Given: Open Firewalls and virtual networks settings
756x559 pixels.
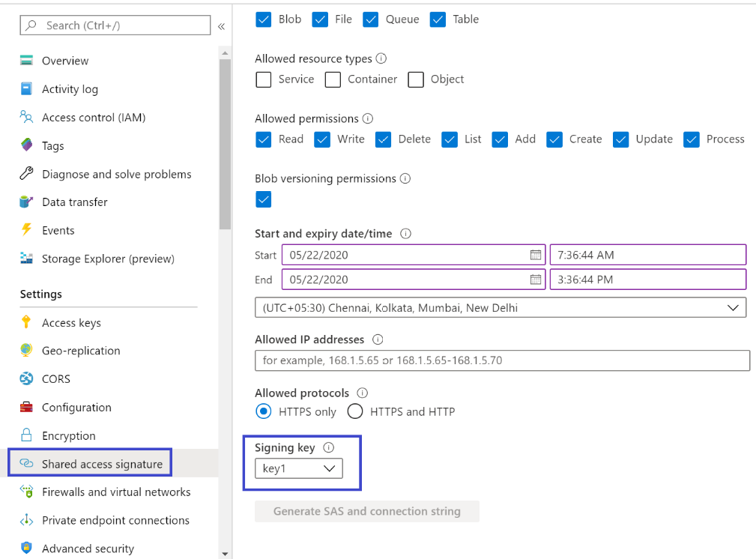Looking at the screenshot, I should [115, 492].
